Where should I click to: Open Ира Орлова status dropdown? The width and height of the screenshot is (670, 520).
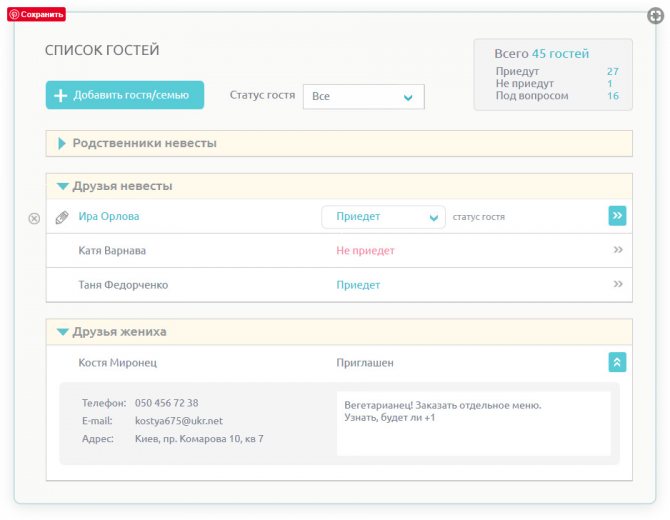(383, 217)
